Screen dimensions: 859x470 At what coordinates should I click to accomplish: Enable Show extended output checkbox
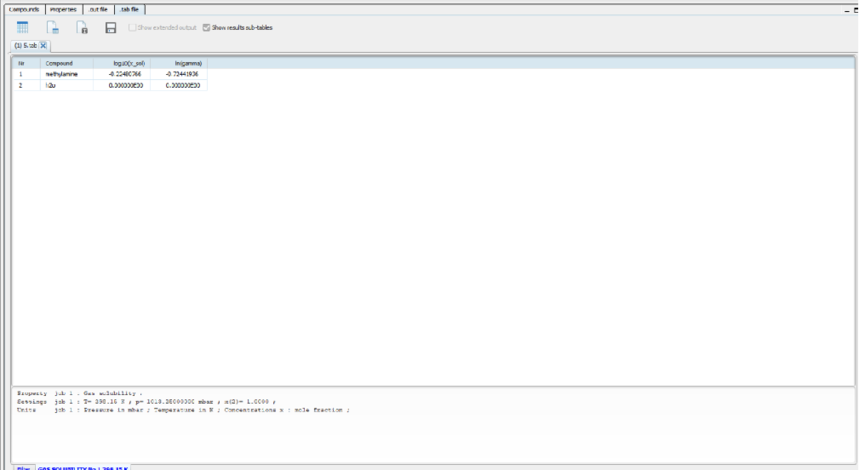(x=132, y=27)
